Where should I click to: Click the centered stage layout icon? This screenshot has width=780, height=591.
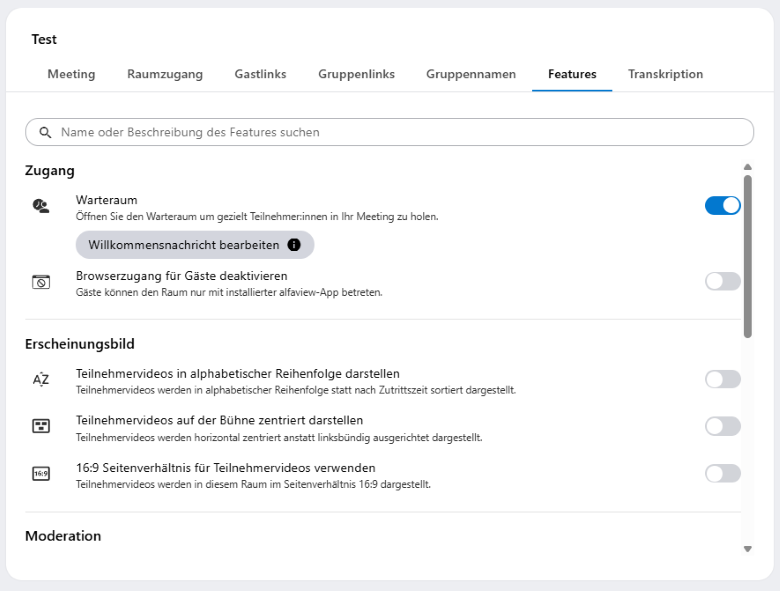tap(40, 426)
